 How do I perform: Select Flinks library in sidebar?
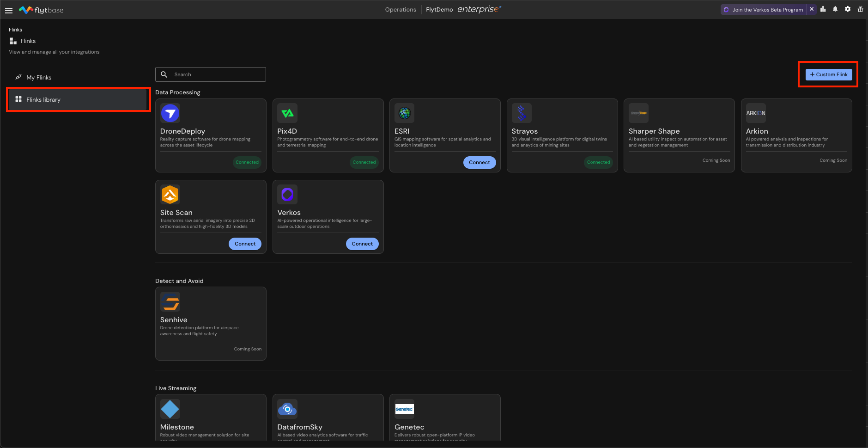pos(78,99)
